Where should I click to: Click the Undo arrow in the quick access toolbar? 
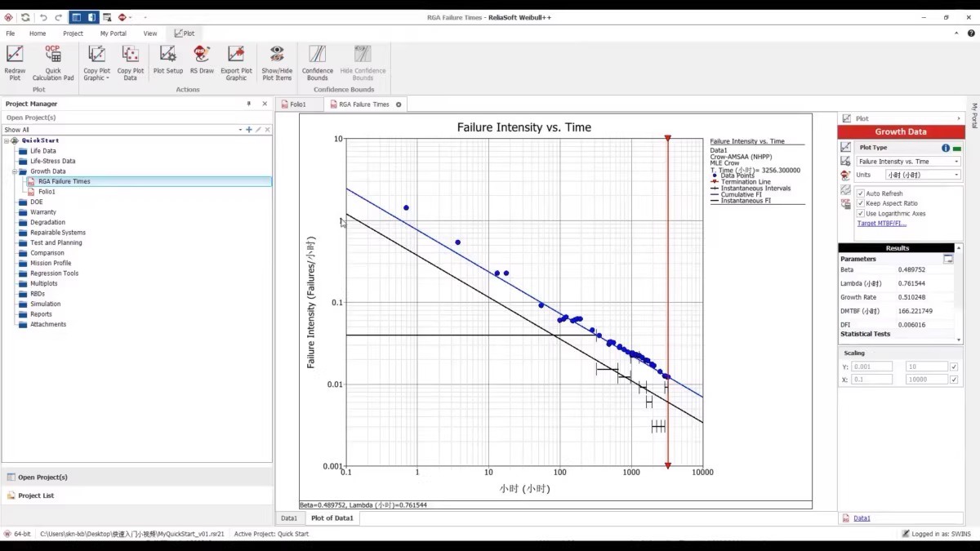(x=43, y=17)
